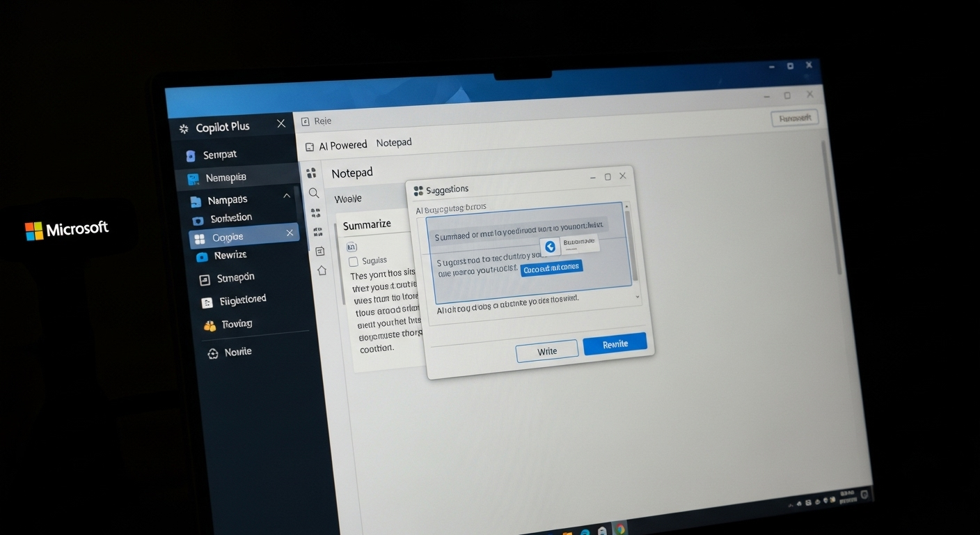
Task: Click the four-dots apps icon beside Notepad
Action: (x=311, y=173)
